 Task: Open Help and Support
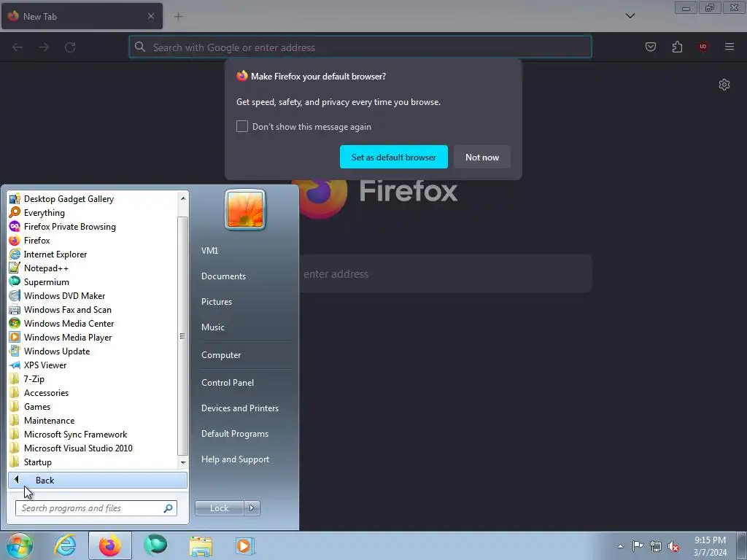pos(235,459)
